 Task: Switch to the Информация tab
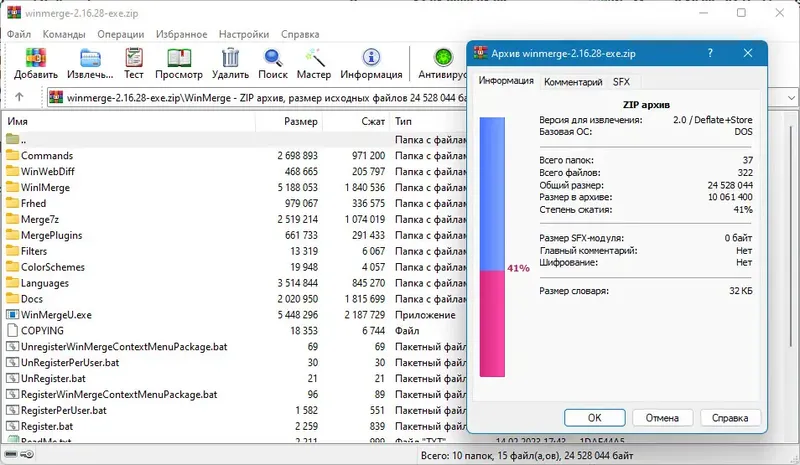point(506,81)
